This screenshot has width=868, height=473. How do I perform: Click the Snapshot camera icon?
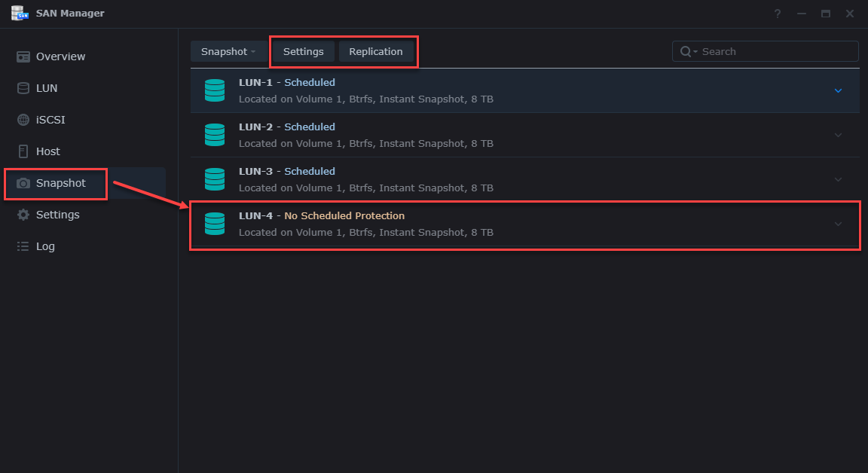coord(23,183)
